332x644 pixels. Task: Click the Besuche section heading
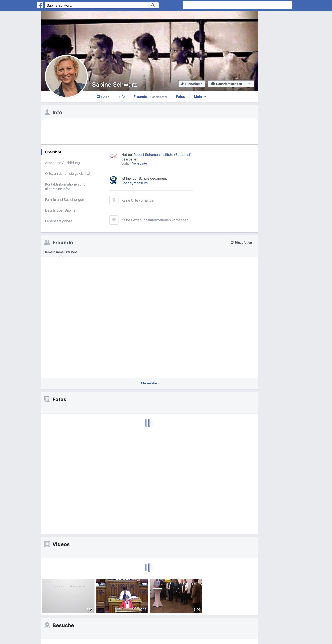pyautogui.click(x=63, y=625)
